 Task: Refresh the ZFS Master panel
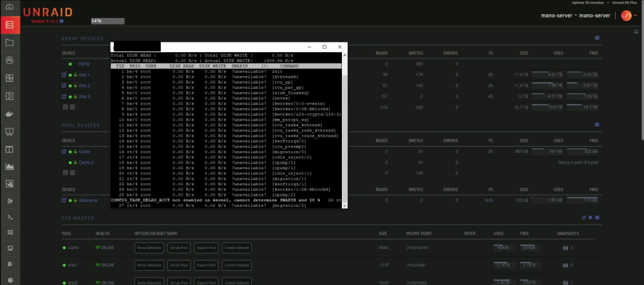tap(584, 217)
